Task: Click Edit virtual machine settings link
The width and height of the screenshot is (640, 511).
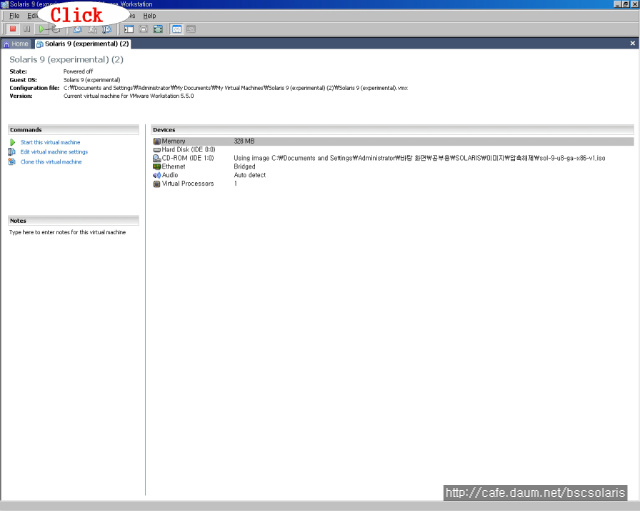Action: 54,152
